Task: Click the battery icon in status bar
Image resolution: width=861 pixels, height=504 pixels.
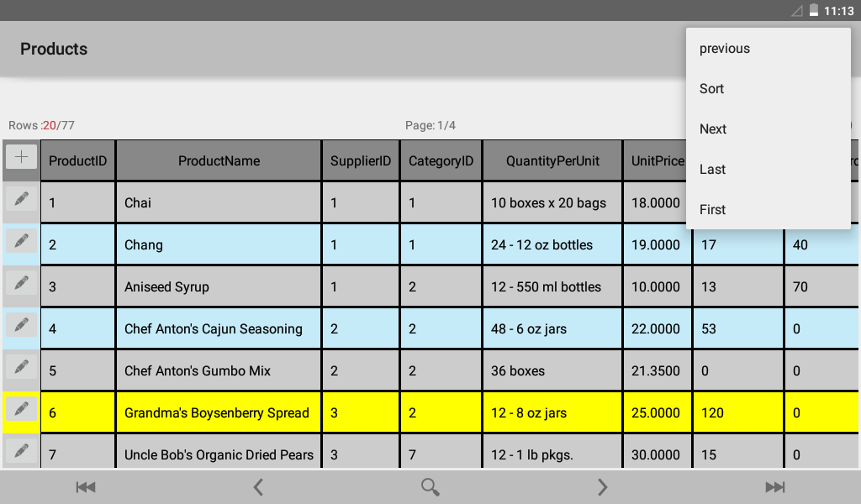Action: (813, 11)
